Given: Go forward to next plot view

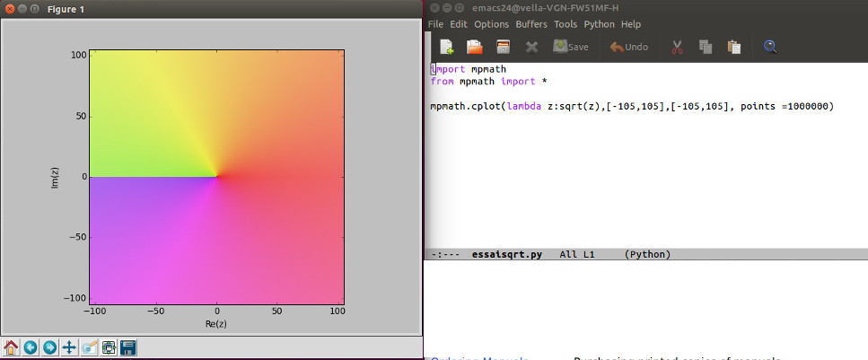Looking at the screenshot, I should pos(50,347).
